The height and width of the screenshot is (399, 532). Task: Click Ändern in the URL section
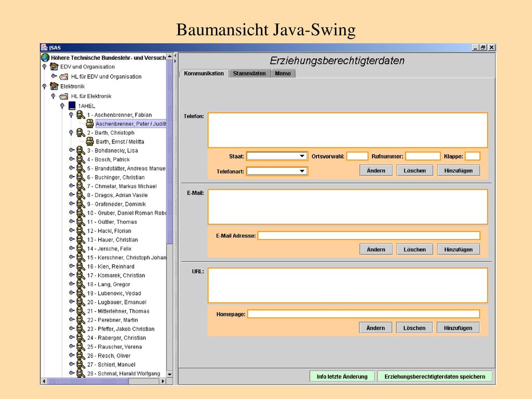click(376, 328)
